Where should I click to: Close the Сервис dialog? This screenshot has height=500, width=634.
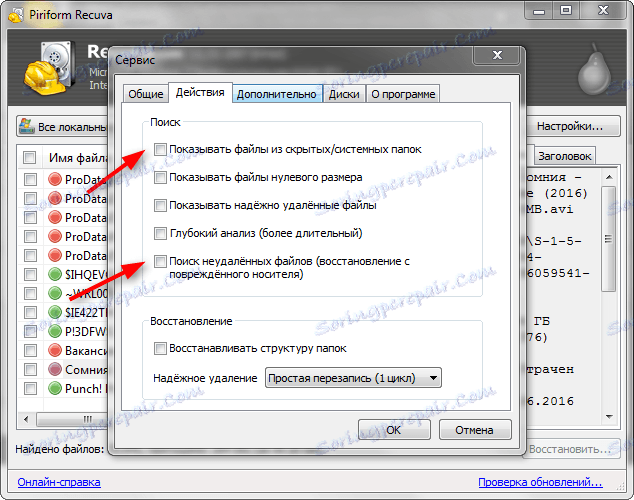[x=497, y=55]
